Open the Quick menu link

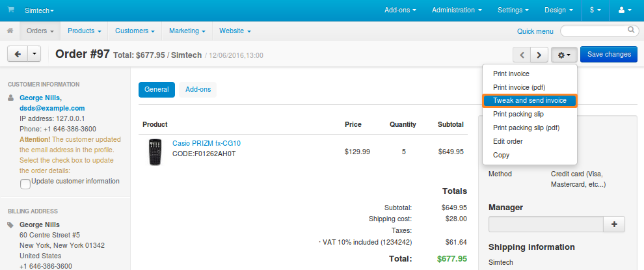tap(535, 31)
